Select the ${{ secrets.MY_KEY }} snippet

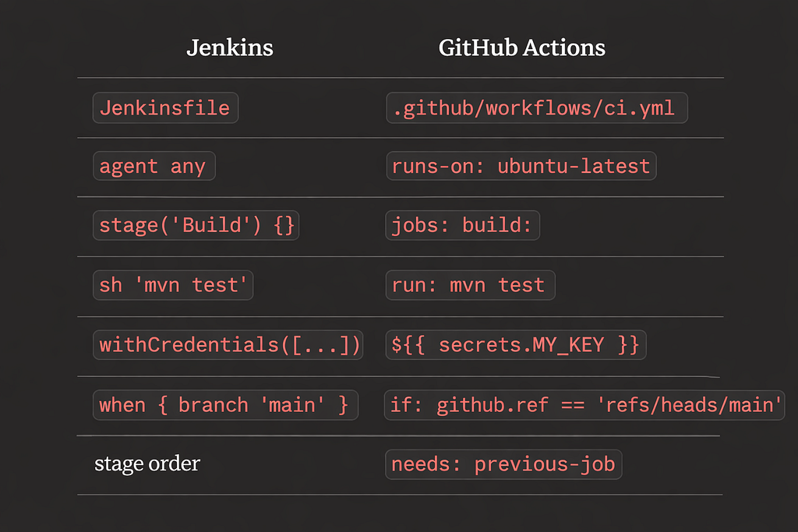516,345
